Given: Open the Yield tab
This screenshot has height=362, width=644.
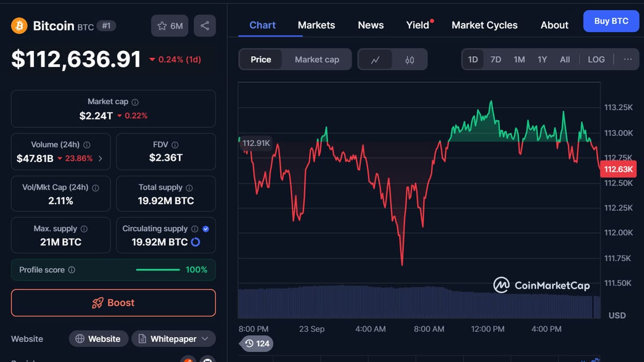Looking at the screenshot, I should pyautogui.click(x=418, y=25).
